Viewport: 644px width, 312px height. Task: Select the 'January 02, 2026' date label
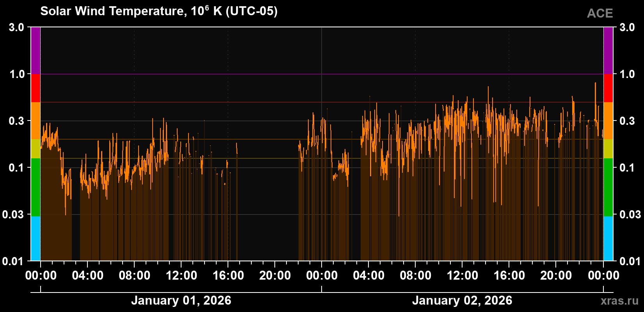[x=462, y=300]
